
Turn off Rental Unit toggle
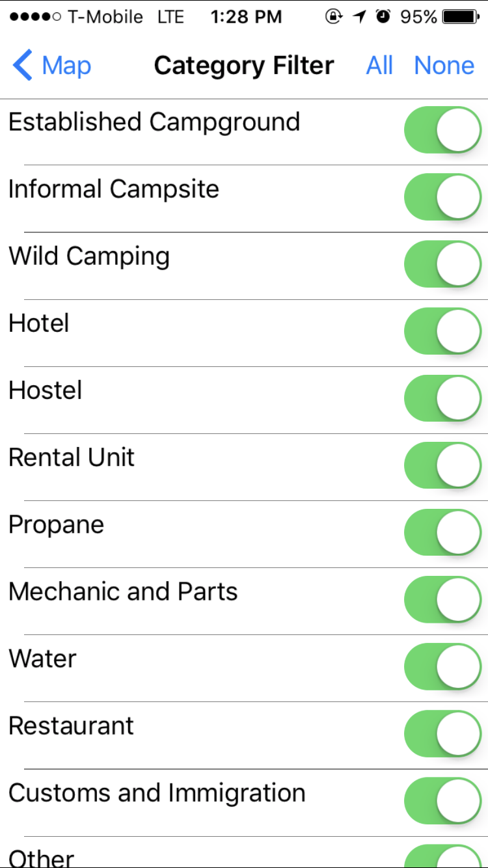click(442, 465)
